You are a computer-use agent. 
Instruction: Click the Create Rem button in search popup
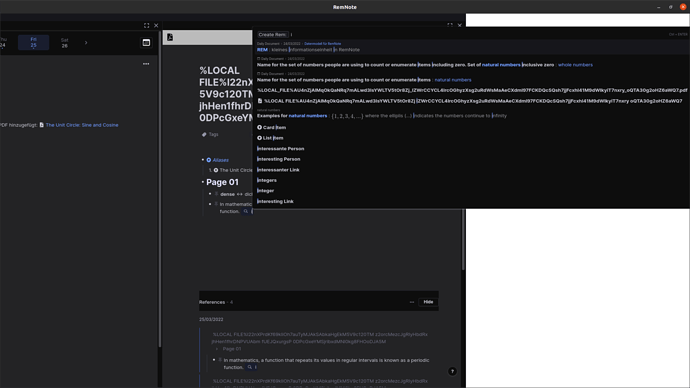272,35
